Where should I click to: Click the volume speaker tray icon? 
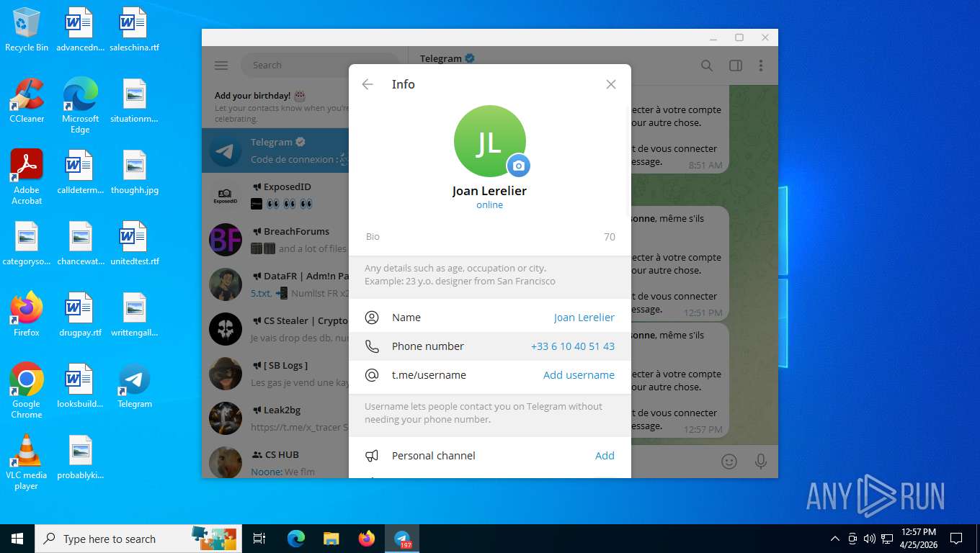[x=870, y=539]
